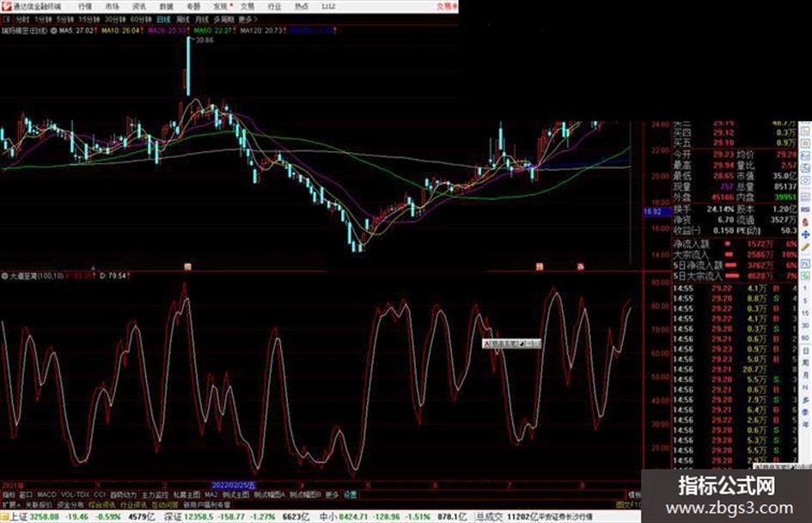
Task: Select the 周线 weekly period tab
Action: point(183,20)
